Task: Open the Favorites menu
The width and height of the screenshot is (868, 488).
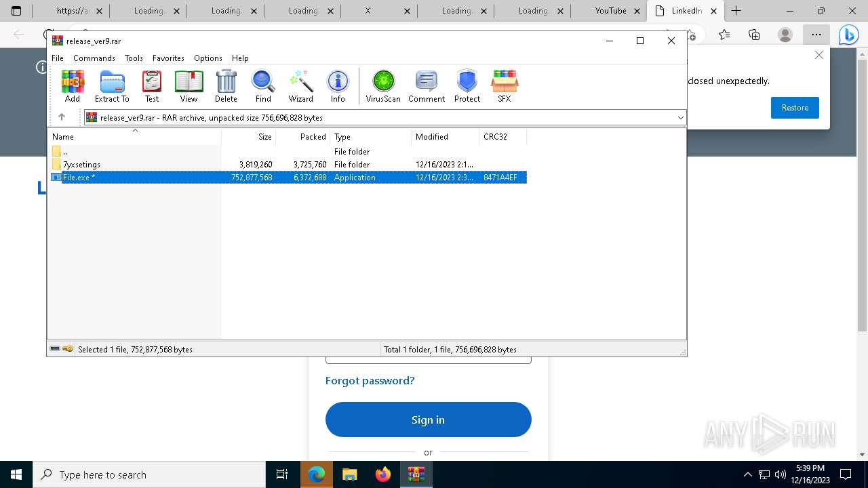Action: coord(168,58)
